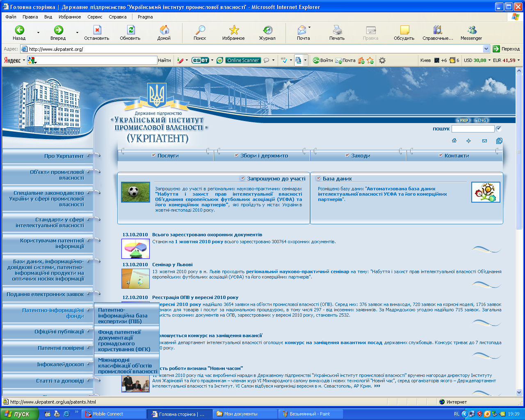Image resolution: width=525 pixels, height=420 pixels.
Task: Choose Міжнародні класифікації об'єктів промислової власності
Action: pos(127,365)
